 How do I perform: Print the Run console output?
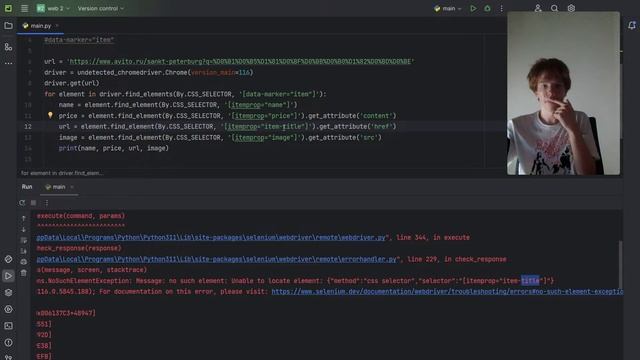tap(24, 262)
